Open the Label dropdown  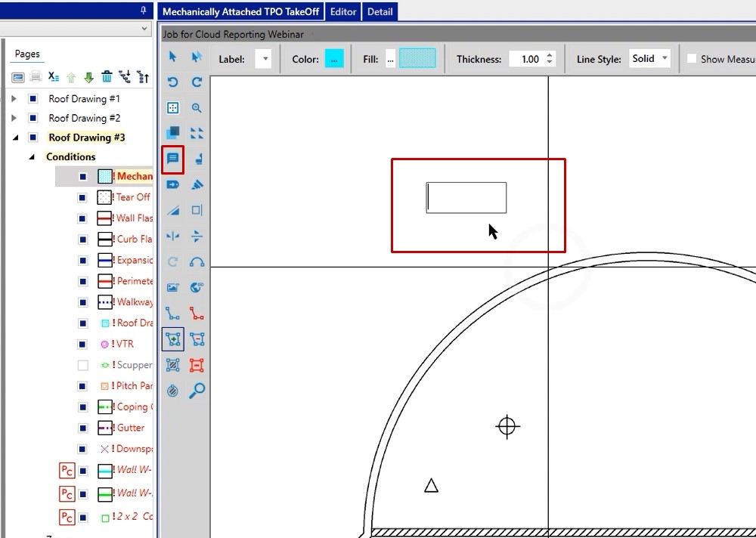pos(262,59)
